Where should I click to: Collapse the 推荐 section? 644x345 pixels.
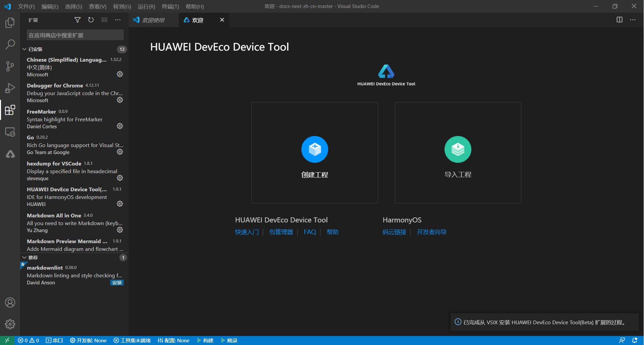click(24, 258)
